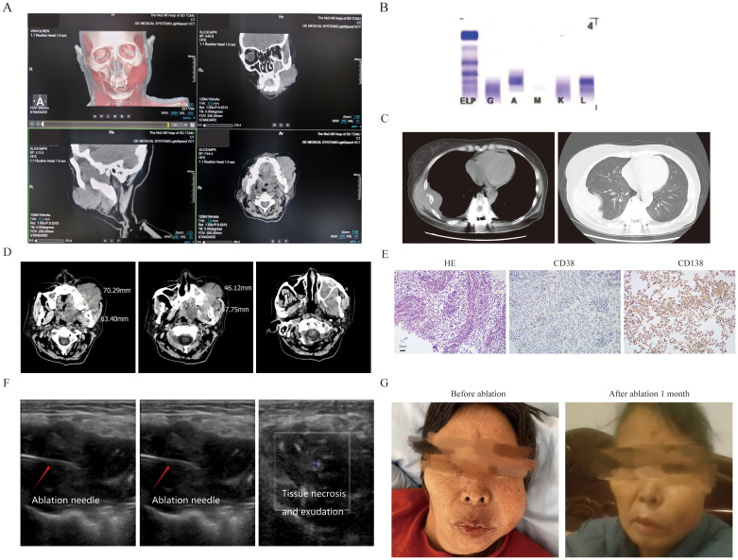Viewport: 738px width, 560px height.
Task: Select the sagittal head CT pane
Action: click(112, 187)
